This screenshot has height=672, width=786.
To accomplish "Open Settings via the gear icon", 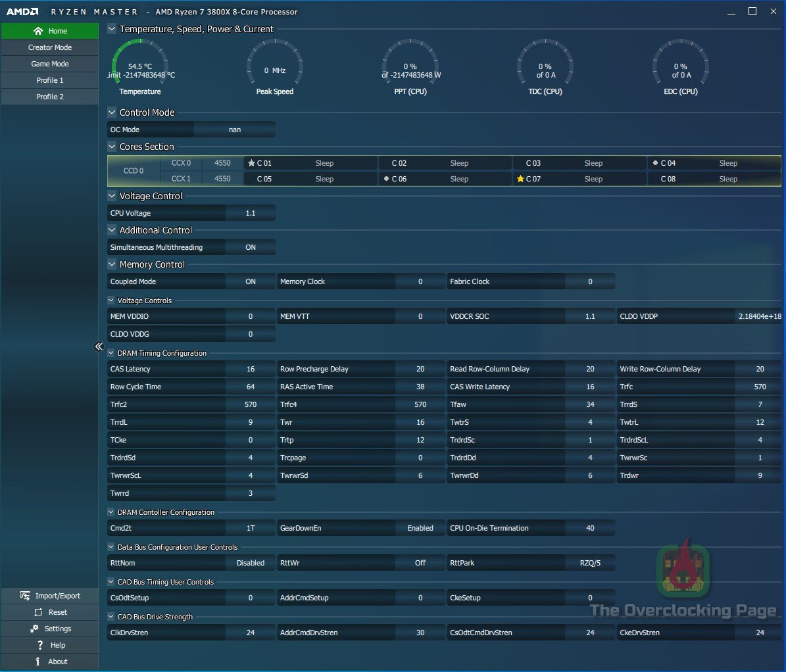I will 34,629.
